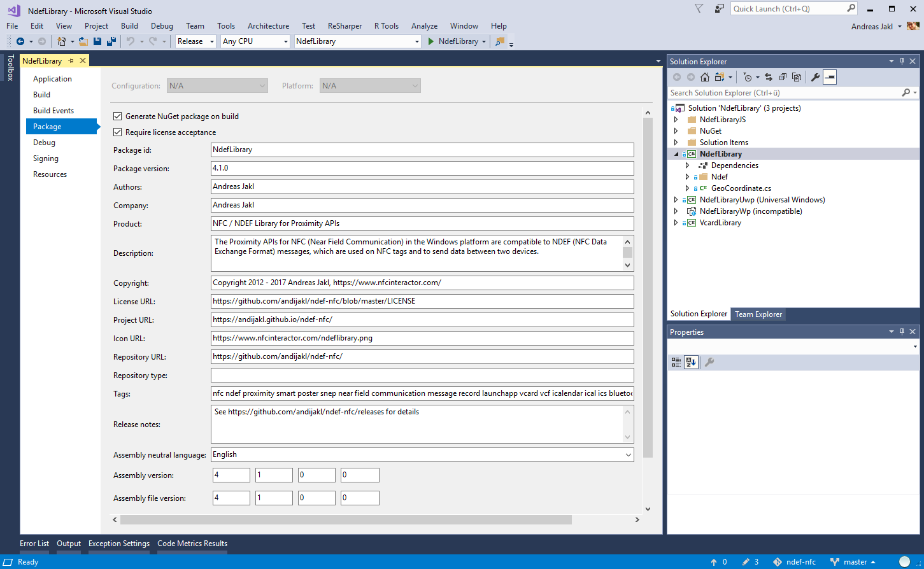This screenshot has height=569, width=924.
Task: Click the horizontal scrollbar of the Package page
Action: (x=346, y=520)
